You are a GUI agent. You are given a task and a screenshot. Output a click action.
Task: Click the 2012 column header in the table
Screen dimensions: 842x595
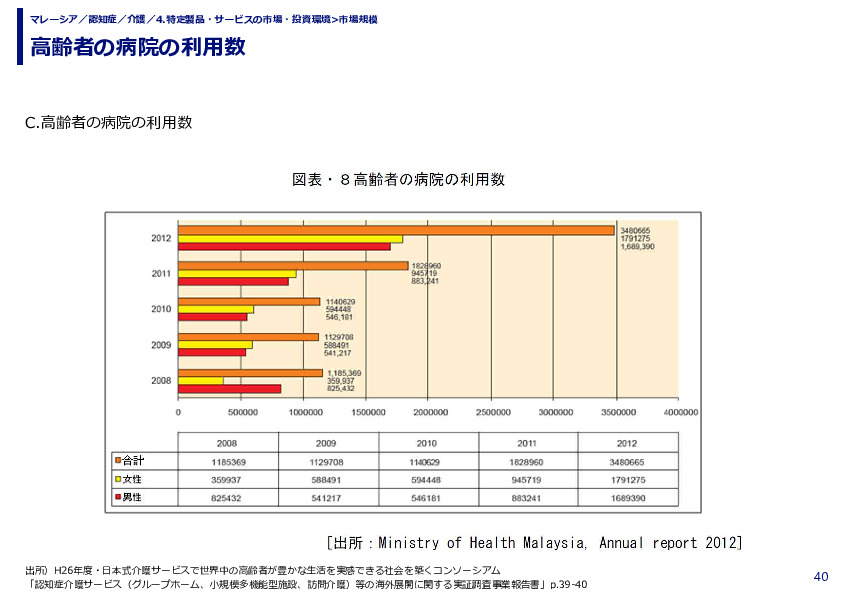(627, 444)
